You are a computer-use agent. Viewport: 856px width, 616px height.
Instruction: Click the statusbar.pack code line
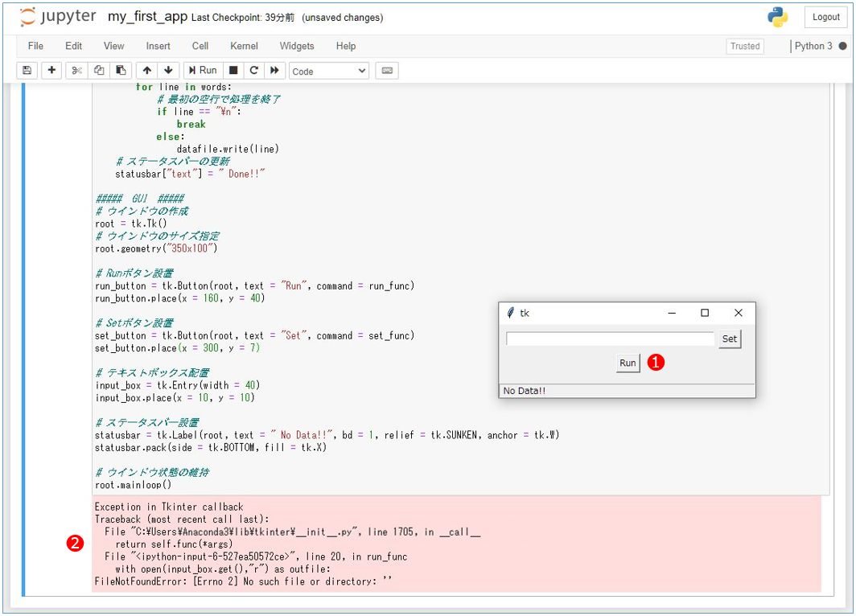pos(210,447)
